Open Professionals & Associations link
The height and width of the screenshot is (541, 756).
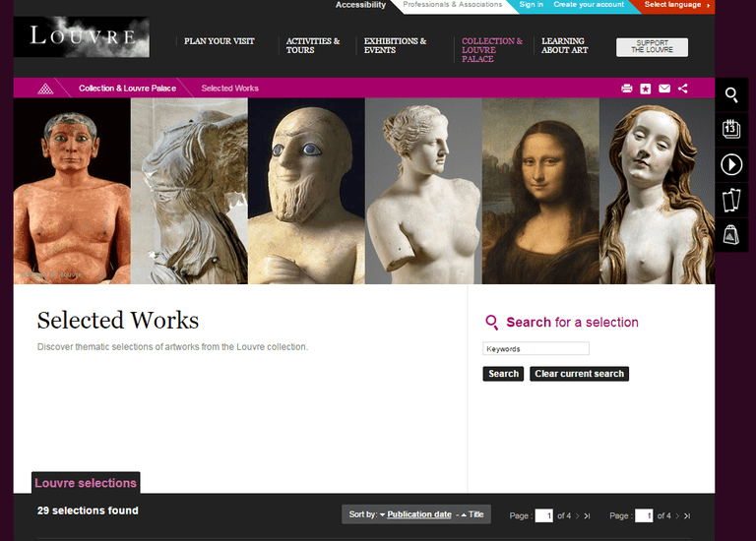(x=452, y=4)
